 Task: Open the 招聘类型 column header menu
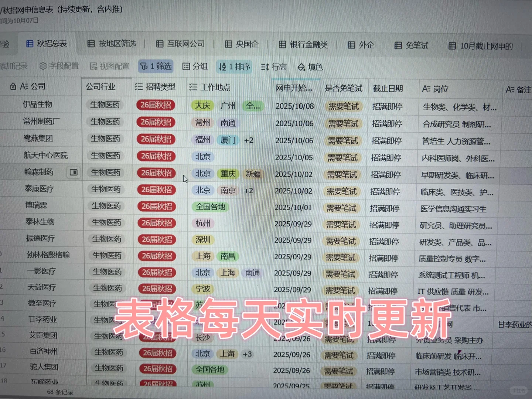(155, 87)
